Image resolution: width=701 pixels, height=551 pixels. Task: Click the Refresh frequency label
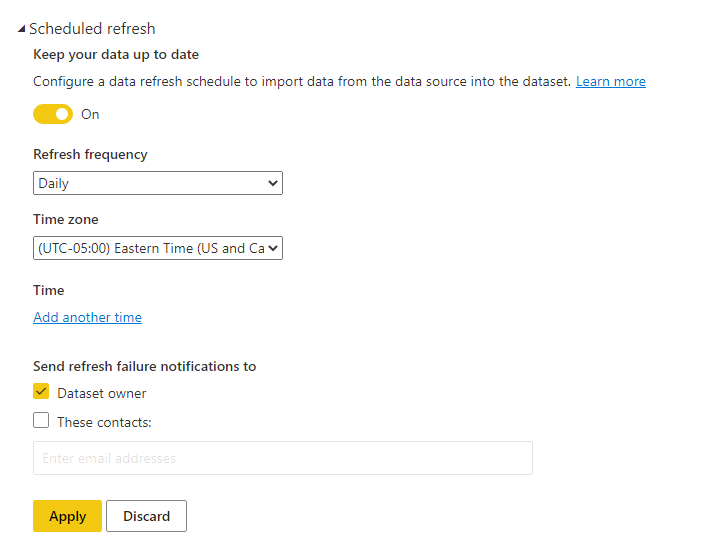tap(90, 154)
